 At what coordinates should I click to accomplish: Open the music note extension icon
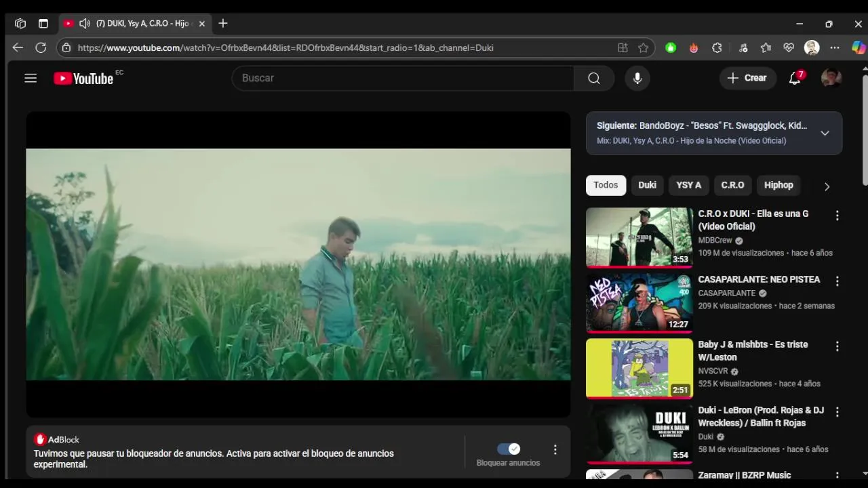pyautogui.click(x=743, y=47)
